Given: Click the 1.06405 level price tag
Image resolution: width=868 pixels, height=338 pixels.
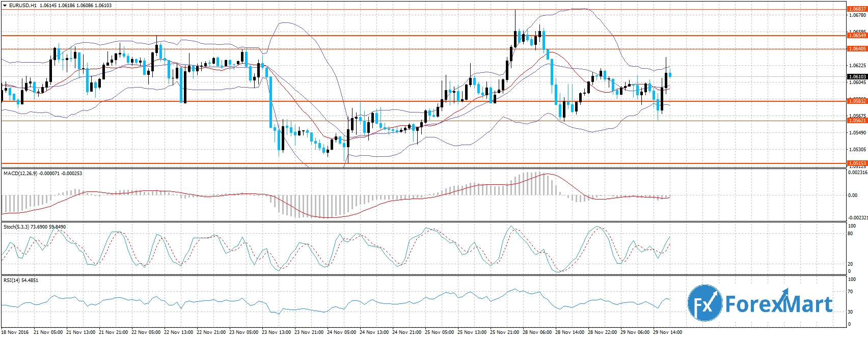Looking at the screenshot, I should (857, 49).
